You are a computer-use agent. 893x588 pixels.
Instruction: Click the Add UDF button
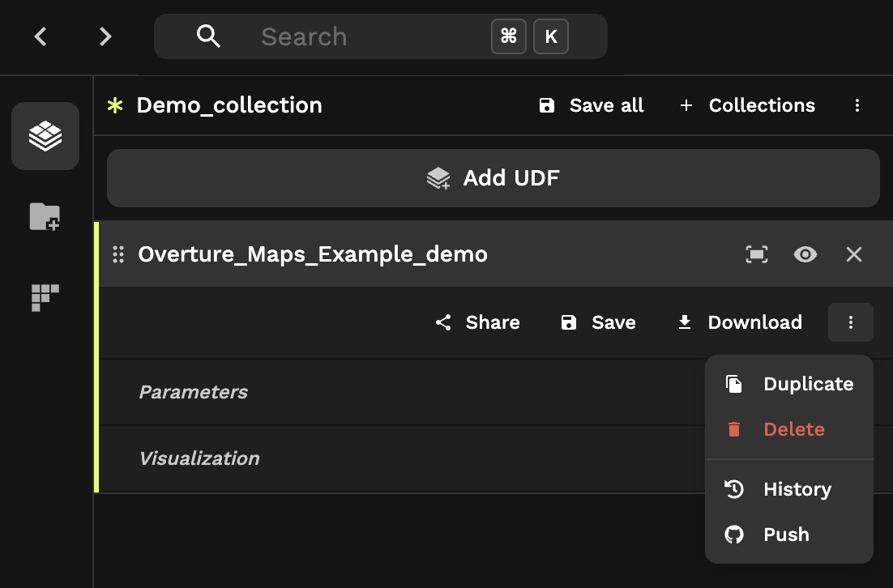(x=493, y=178)
